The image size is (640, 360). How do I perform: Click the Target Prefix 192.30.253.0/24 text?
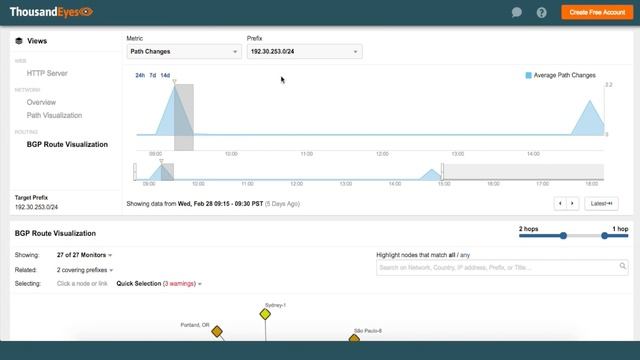pos(36,207)
